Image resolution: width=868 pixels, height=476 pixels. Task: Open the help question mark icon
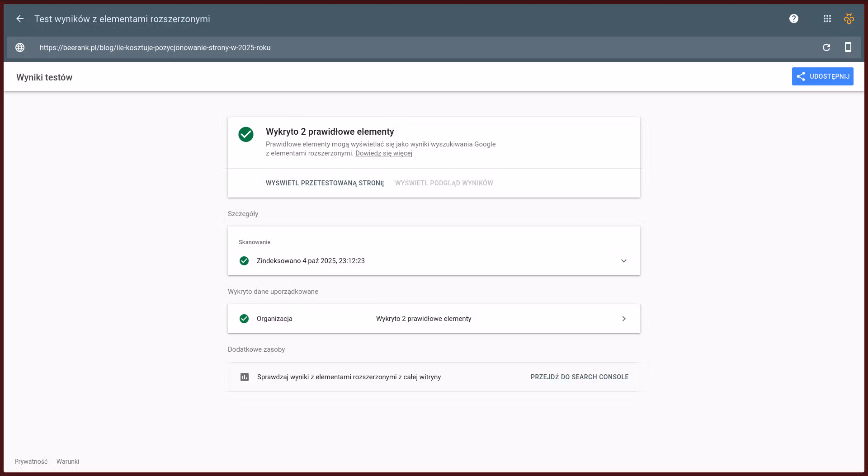click(793, 19)
